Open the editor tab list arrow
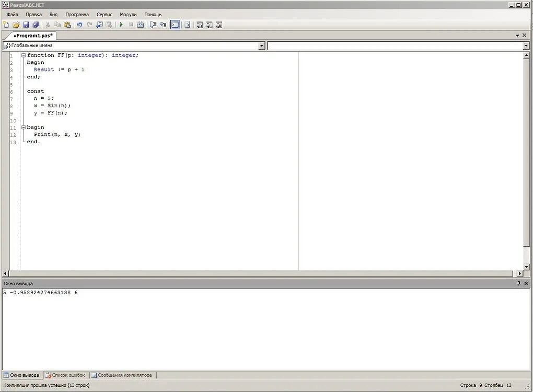This screenshot has width=533, height=392. (x=517, y=36)
